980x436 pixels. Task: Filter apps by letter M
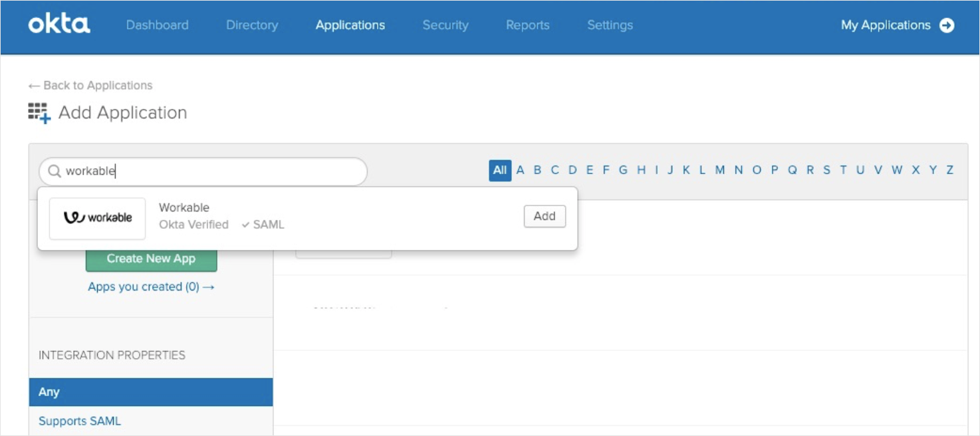point(720,170)
